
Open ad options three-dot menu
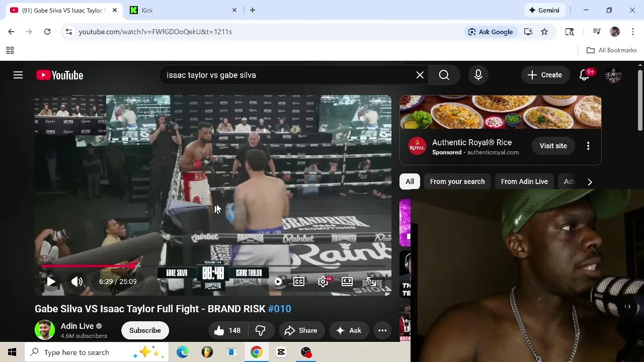[x=588, y=146]
